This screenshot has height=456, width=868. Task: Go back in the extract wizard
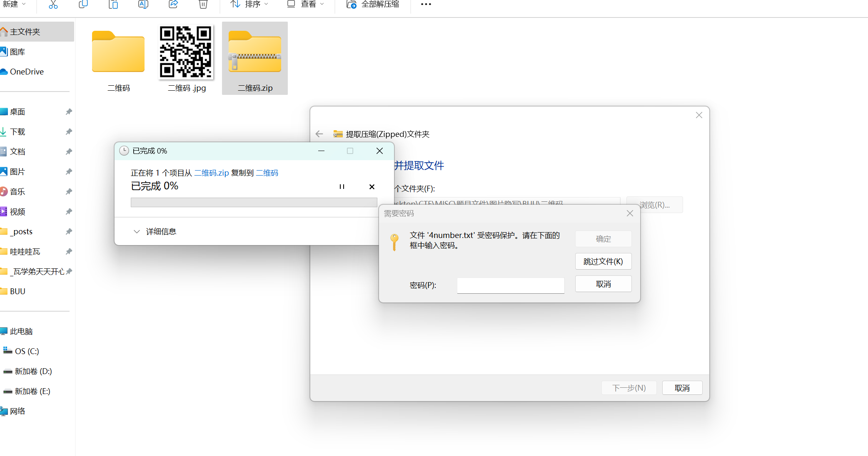click(x=319, y=134)
